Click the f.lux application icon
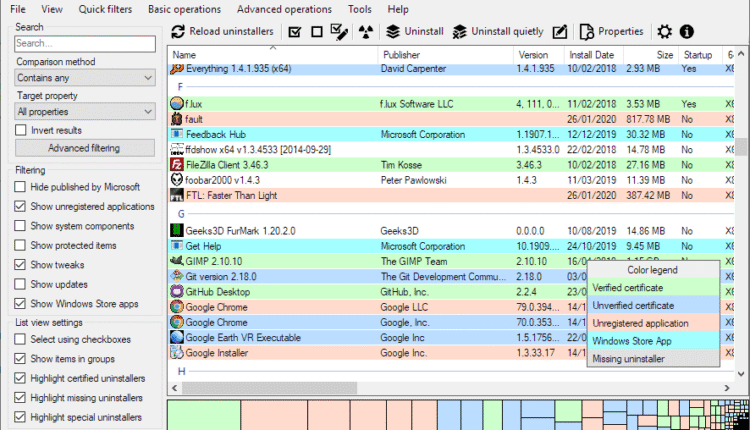750x430 pixels. click(177, 103)
